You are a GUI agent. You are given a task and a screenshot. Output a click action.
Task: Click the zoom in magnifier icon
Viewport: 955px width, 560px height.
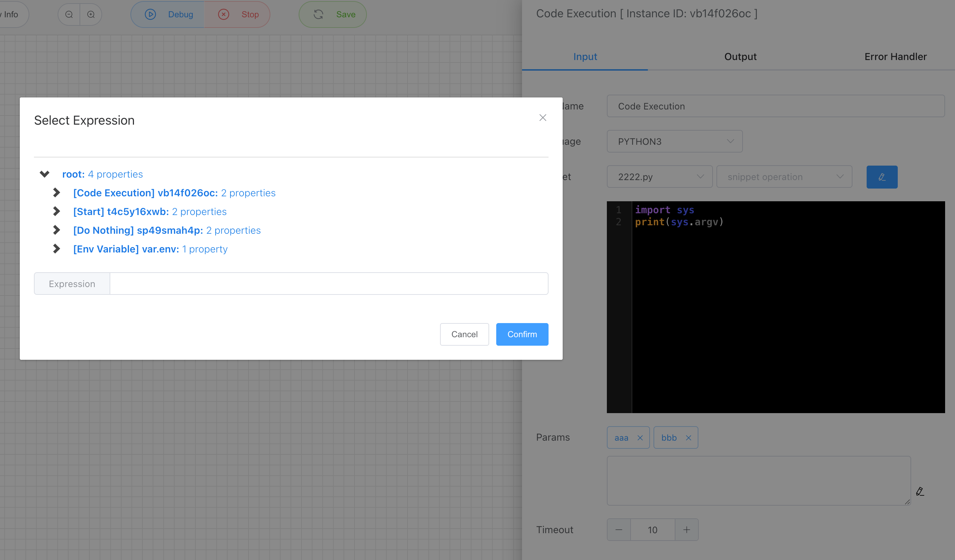click(x=91, y=14)
